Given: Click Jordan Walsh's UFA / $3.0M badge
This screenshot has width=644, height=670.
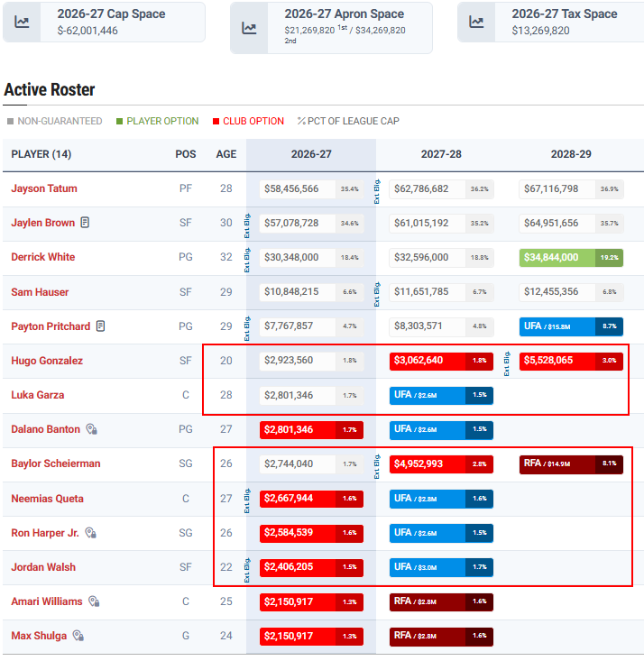Looking at the screenshot, I should [x=441, y=567].
